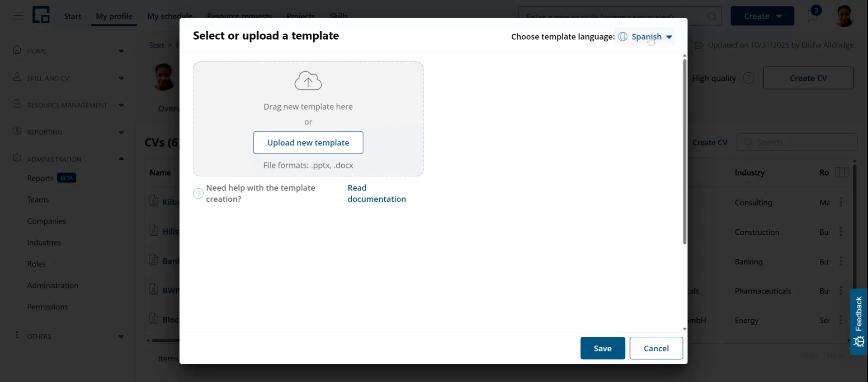Viewport: 868px width, 382px height.
Task: Open Teams in the sidebar
Action: [x=38, y=200]
